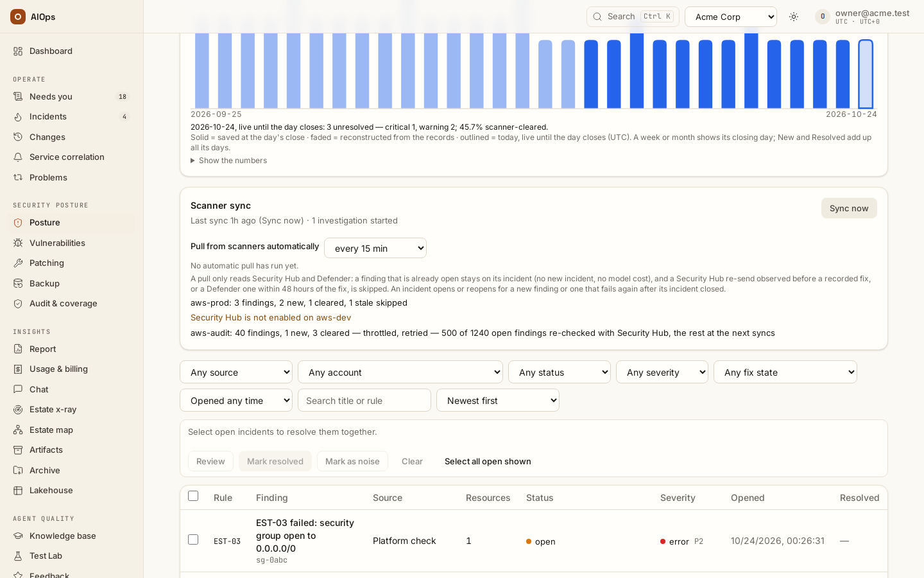Screen dimensions: 924x578
Task: Click the 'Security Hub is not enabled on aws-dev' warning
Action: pyautogui.click(x=271, y=317)
